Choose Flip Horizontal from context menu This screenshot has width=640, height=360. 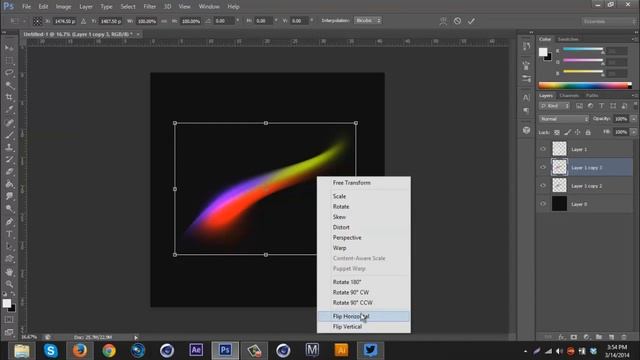[x=364, y=316]
